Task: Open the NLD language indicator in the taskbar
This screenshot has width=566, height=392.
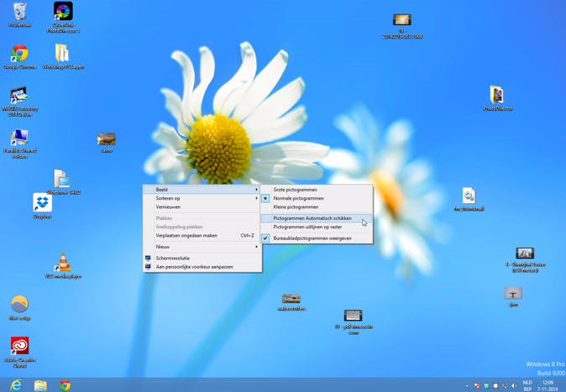Action: [x=527, y=385]
